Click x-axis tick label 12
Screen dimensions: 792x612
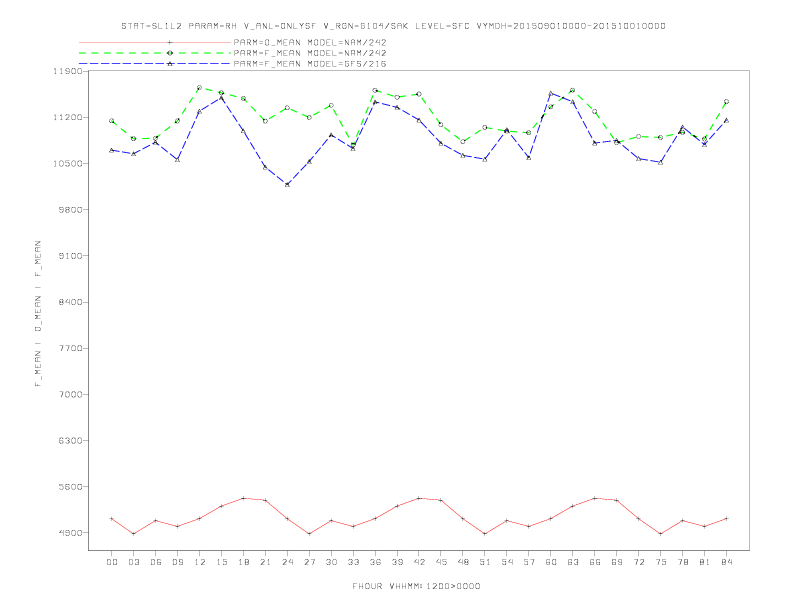pos(200,562)
